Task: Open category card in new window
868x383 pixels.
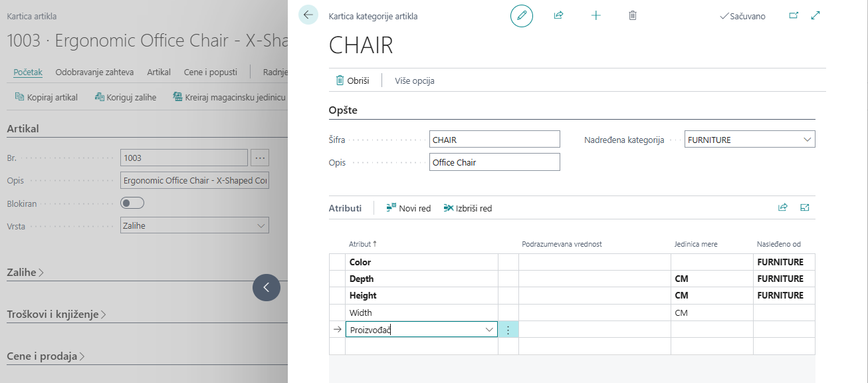Action: coord(794,15)
